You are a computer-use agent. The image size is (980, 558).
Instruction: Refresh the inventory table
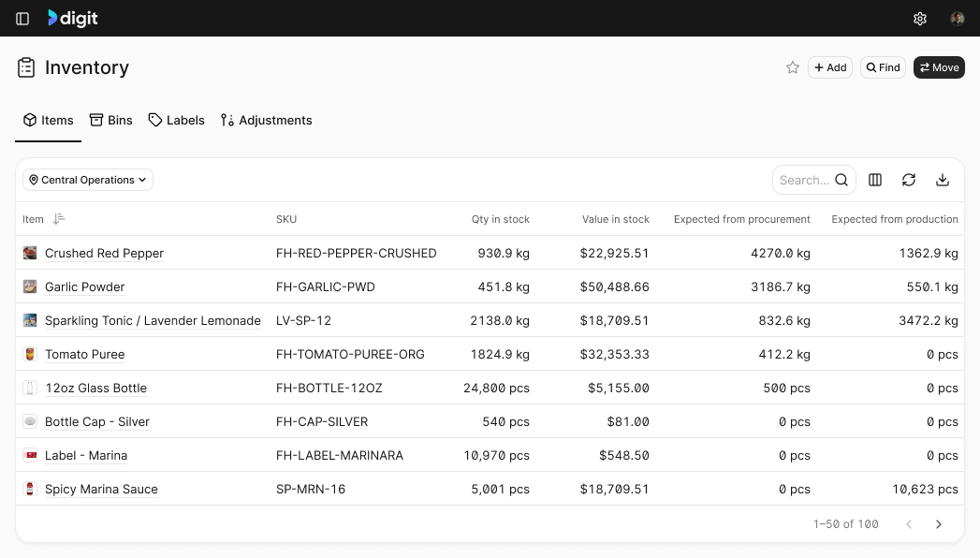[909, 180]
